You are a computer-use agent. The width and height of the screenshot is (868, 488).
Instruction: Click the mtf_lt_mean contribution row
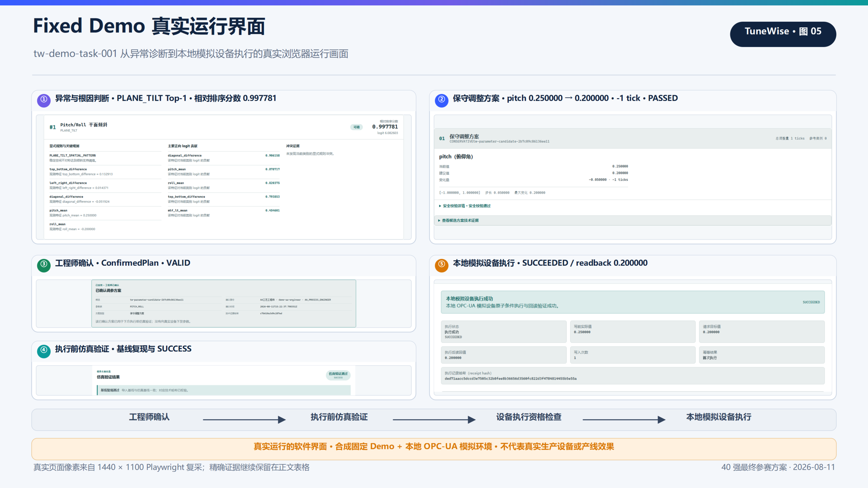pos(224,213)
